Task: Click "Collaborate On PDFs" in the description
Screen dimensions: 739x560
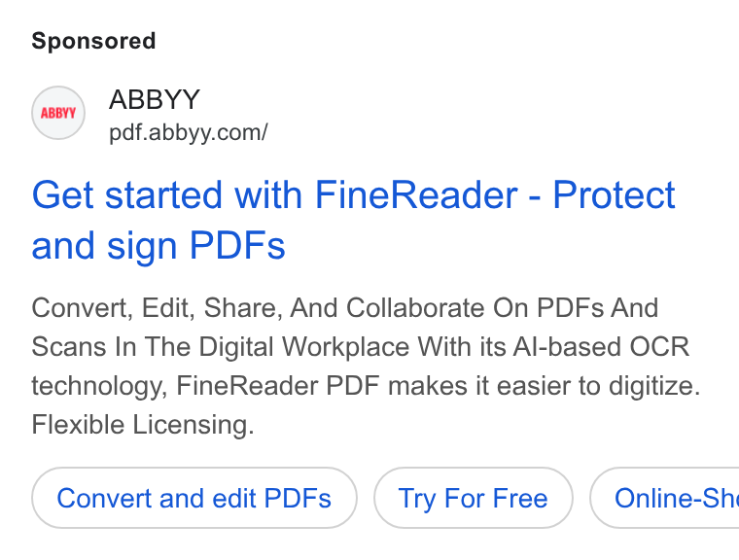Action: click(475, 308)
